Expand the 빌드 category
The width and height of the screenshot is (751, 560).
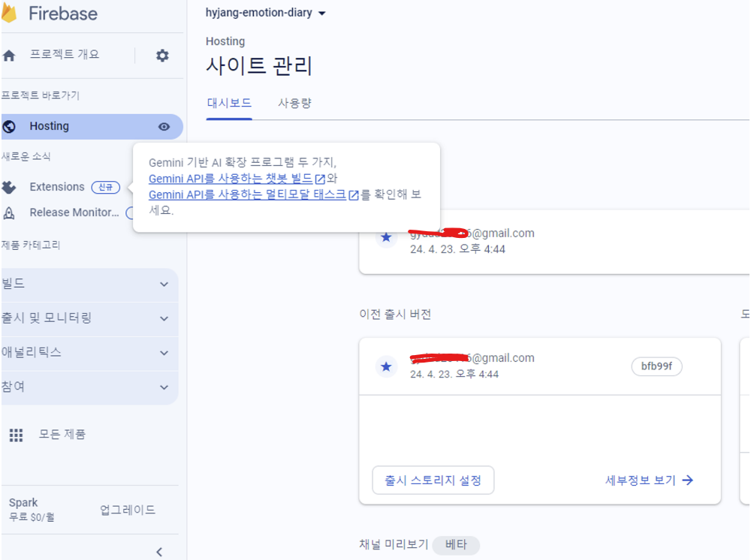coord(89,285)
